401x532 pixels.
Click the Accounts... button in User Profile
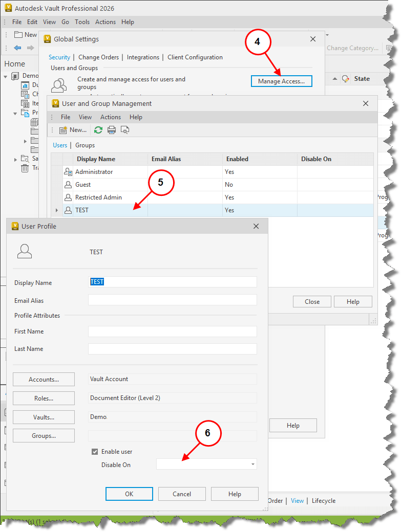[x=44, y=380]
